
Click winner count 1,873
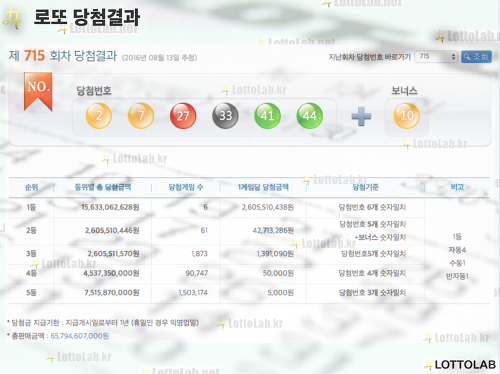coord(199,254)
